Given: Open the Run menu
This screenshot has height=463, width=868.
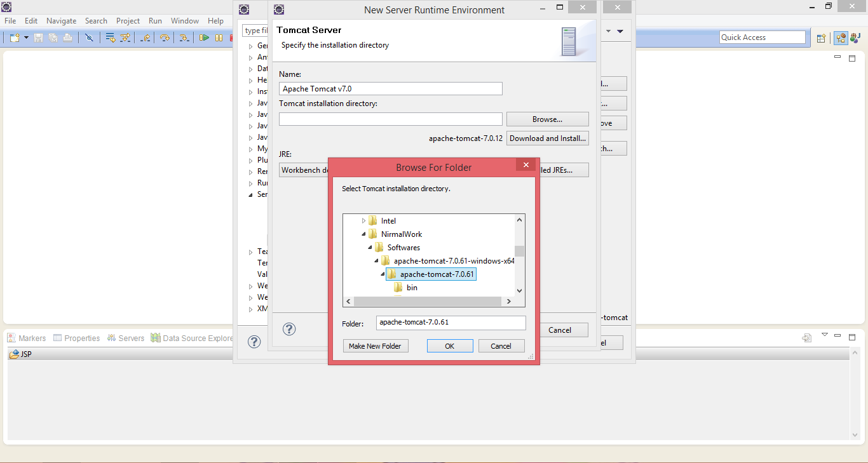Looking at the screenshot, I should pos(155,21).
